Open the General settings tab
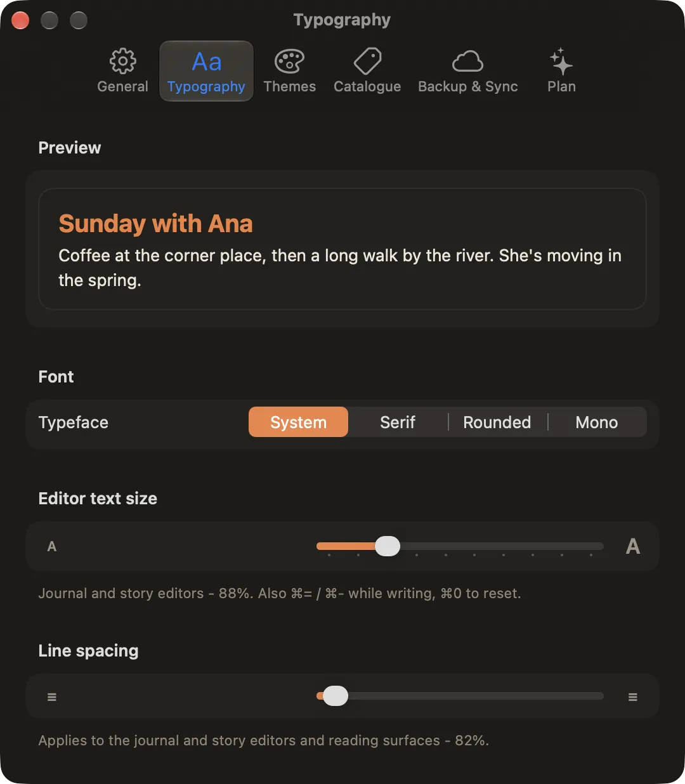The height and width of the screenshot is (784, 685). pyautogui.click(x=122, y=71)
